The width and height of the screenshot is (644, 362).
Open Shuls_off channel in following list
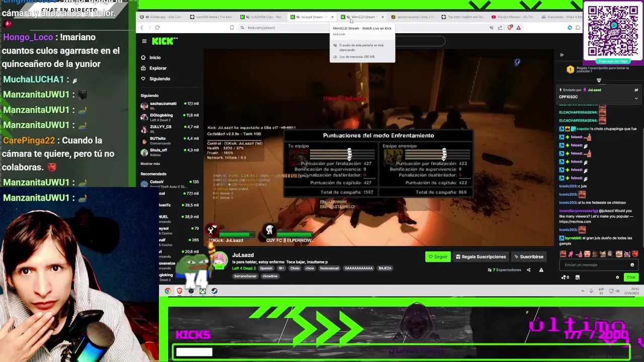[x=170, y=151]
